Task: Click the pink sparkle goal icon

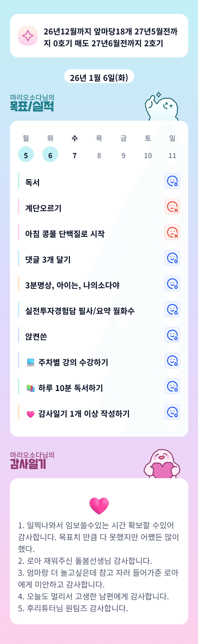Action: 28,36
